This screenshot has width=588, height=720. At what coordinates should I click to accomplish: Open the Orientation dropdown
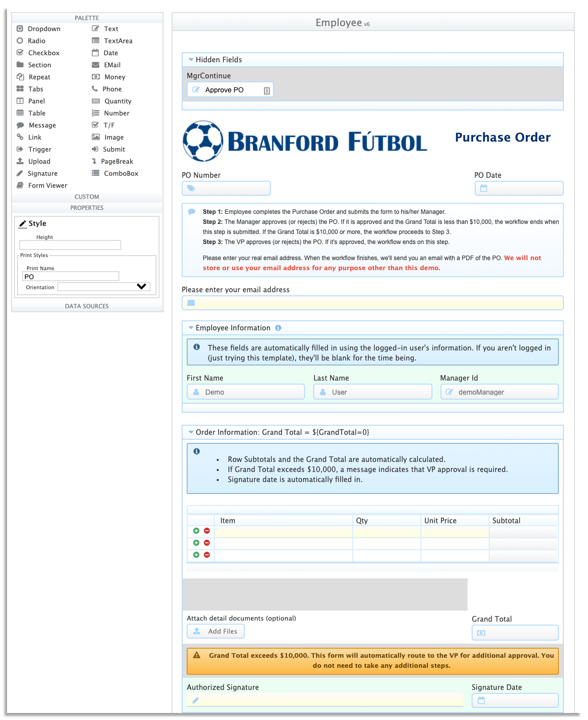(x=104, y=287)
